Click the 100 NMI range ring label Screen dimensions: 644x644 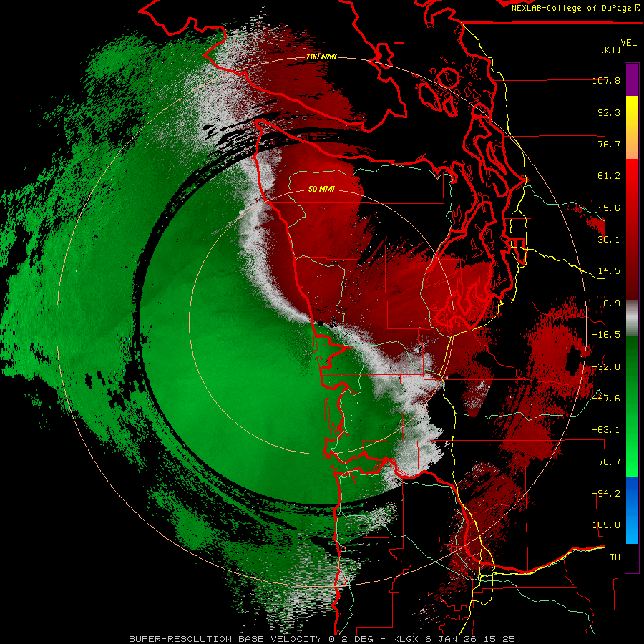pyautogui.click(x=321, y=57)
